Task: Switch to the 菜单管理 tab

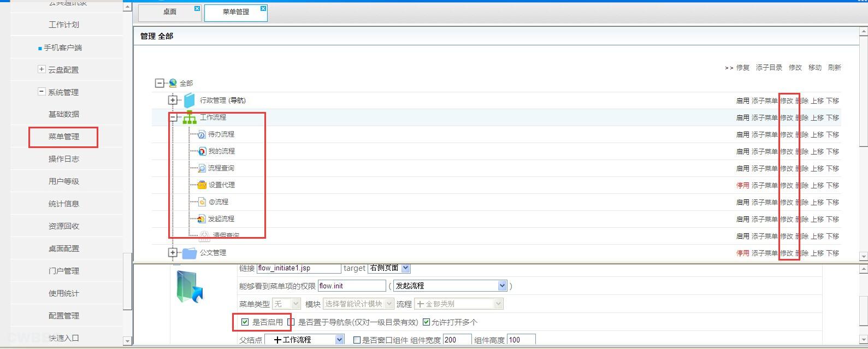Action: [236, 12]
